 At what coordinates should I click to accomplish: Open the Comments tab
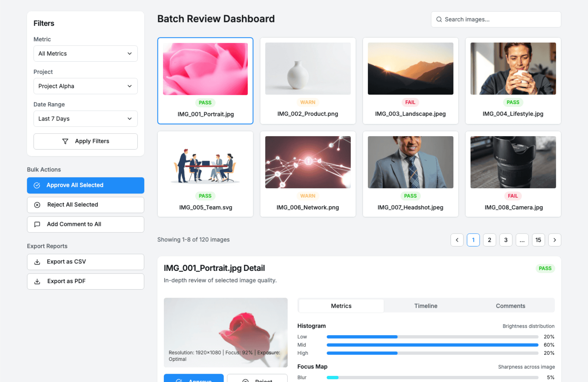click(510, 306)
